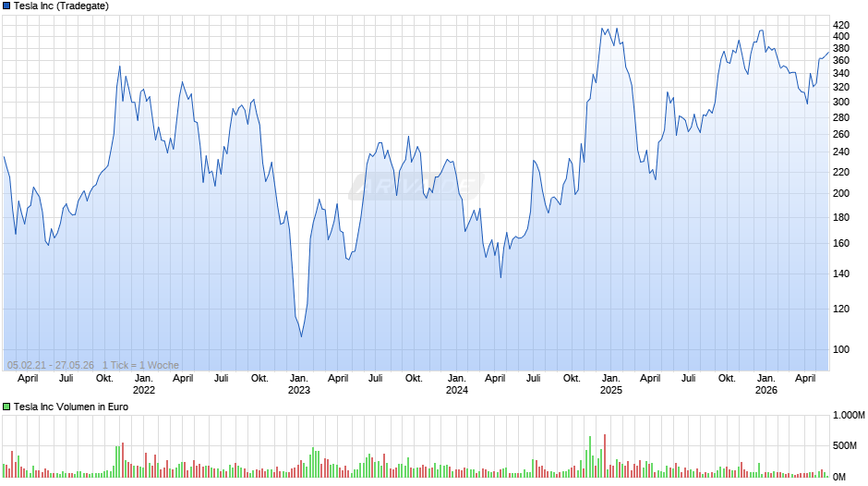Click the green Volumen legend square

pyautogui.click(x=6, y=407)
